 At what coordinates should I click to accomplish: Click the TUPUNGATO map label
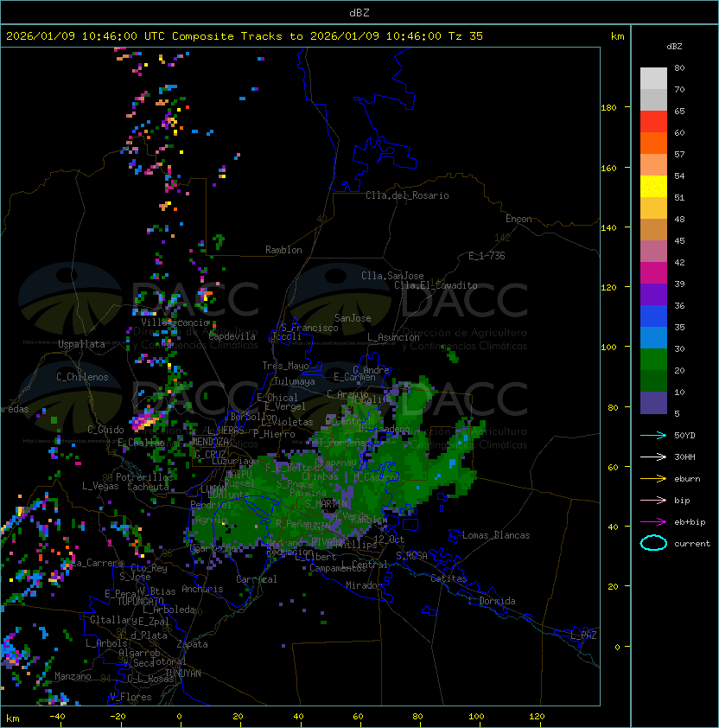pyautogui.click(x=140, y=601)
